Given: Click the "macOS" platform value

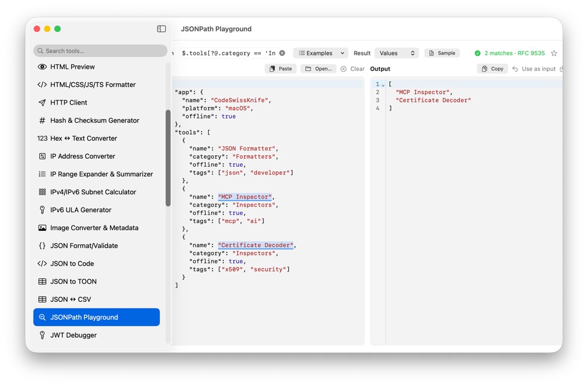Looking at the screenshot, I should coord(238,108).
